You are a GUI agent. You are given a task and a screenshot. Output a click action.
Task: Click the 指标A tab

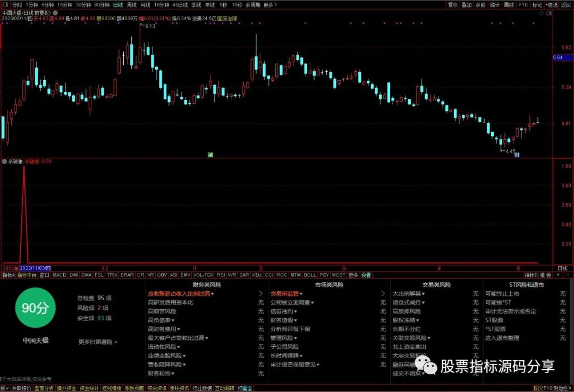click(x=9, y=275)
